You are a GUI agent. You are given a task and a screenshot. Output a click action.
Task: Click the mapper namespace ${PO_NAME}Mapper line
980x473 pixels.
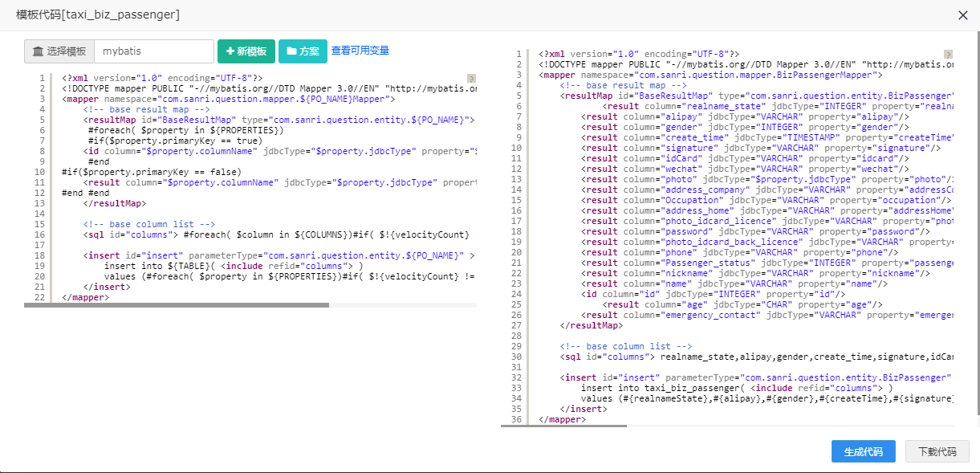[x=228, y=99]
